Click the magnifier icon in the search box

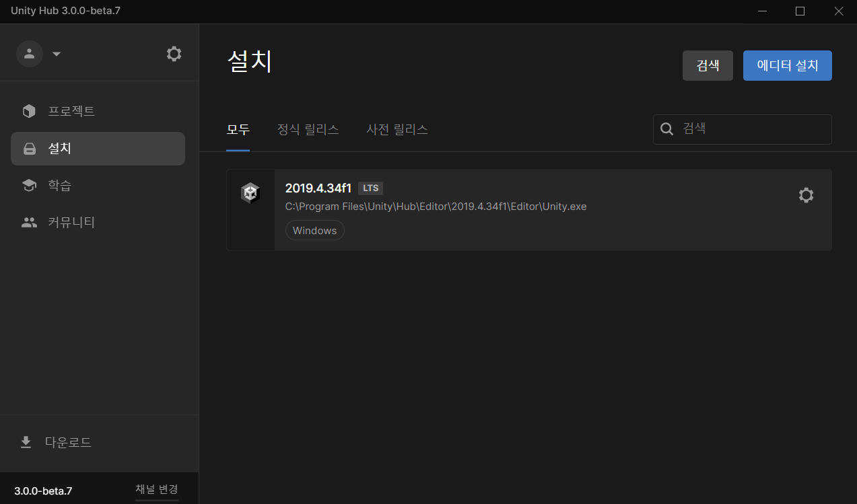coord(667,129)
